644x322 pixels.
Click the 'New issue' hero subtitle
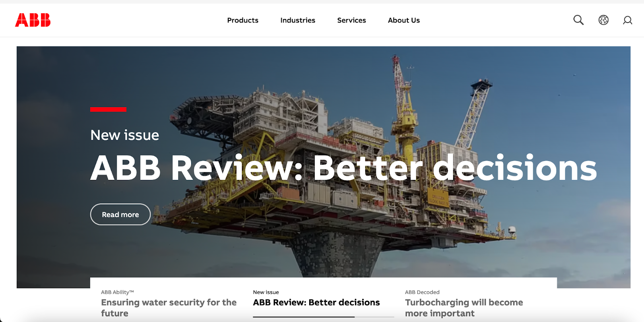(x=125, y=135)
